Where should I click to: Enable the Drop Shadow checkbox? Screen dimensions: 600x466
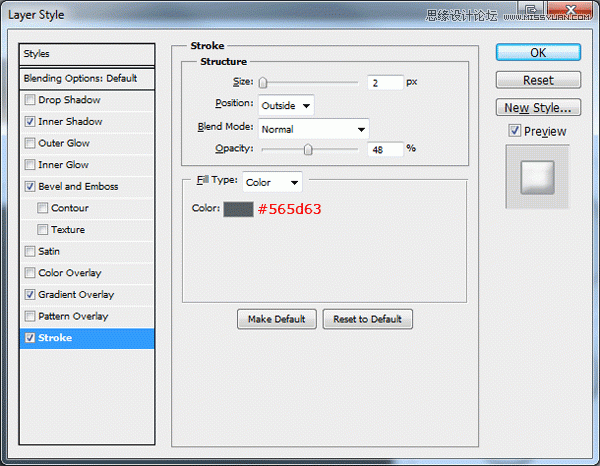pos(29,100)
